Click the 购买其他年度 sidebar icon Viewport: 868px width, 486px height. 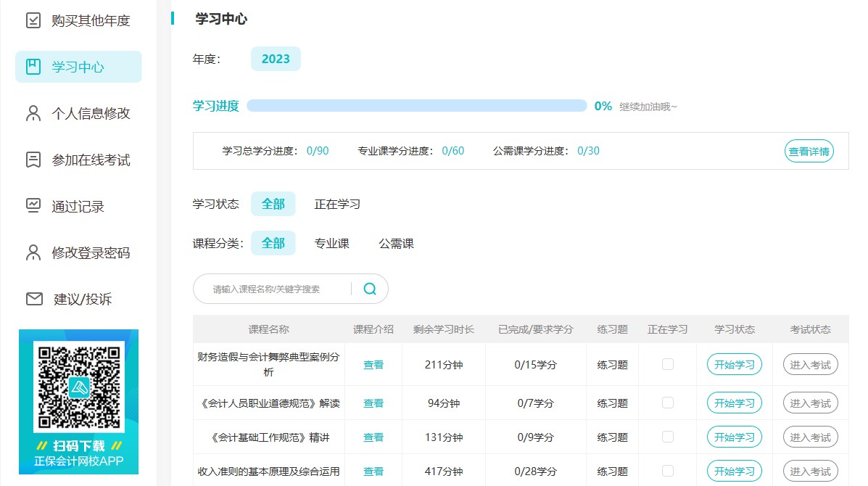[x=32, y=21]
